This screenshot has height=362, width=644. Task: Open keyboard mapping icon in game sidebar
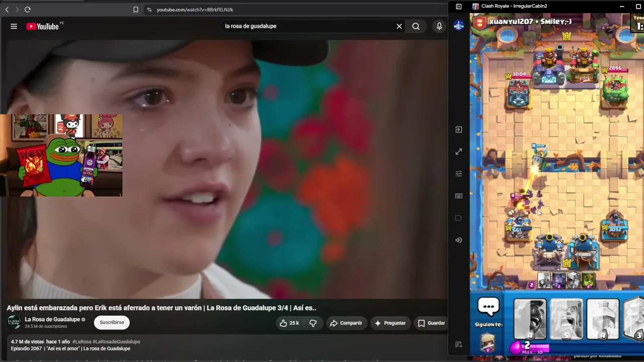(x=459, y=196)
